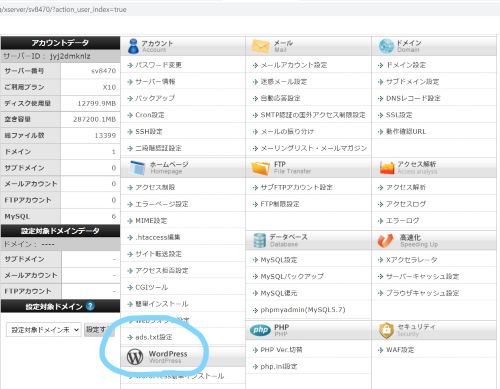Image resolution: width=500 pixels, height=389 pixels.
Task: Open the サーバー情報 link
Action: pos(155,82)
